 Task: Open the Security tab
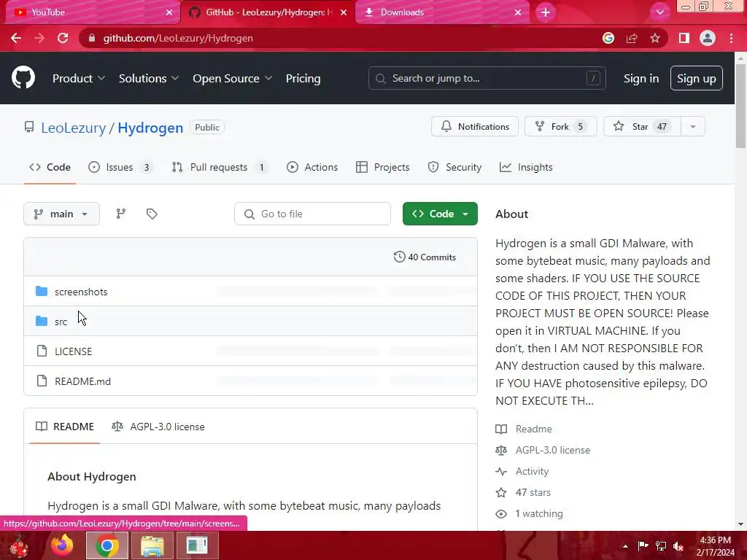coord(454,167)
